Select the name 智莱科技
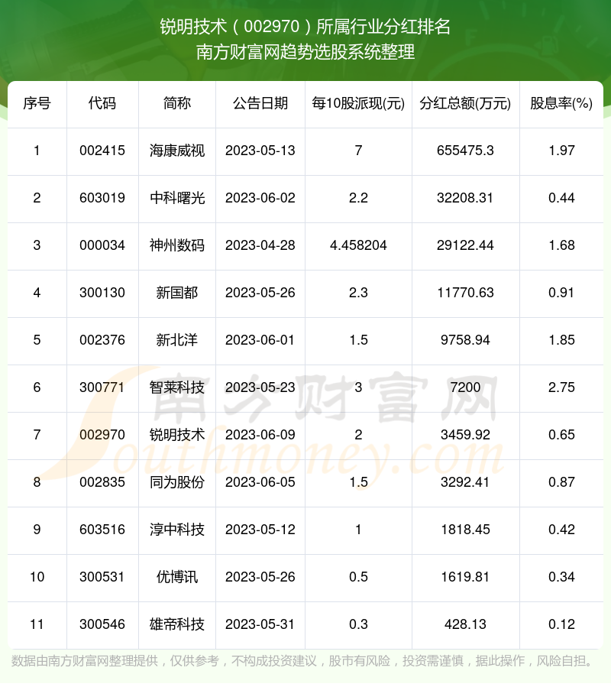611x700 pixels. [x=176, y=387]
